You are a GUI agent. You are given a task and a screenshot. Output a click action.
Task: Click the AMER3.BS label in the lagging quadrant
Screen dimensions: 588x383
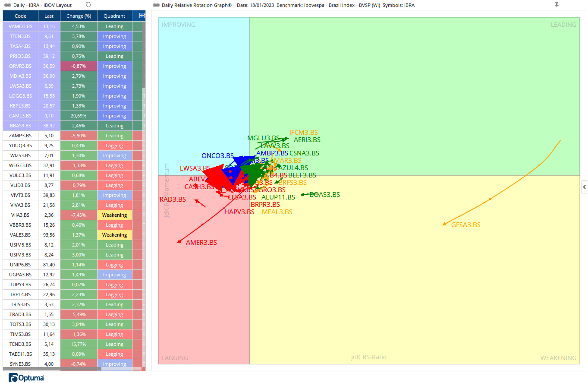201,243
